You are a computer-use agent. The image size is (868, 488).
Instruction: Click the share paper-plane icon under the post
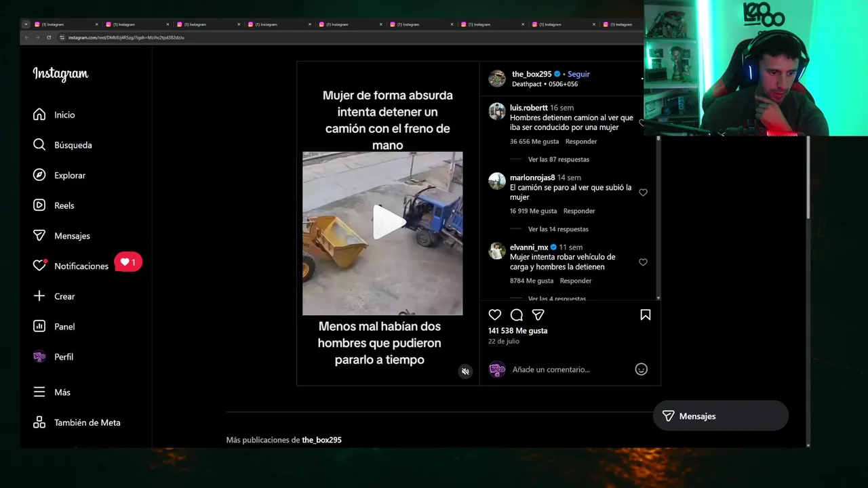click(538, 314)
